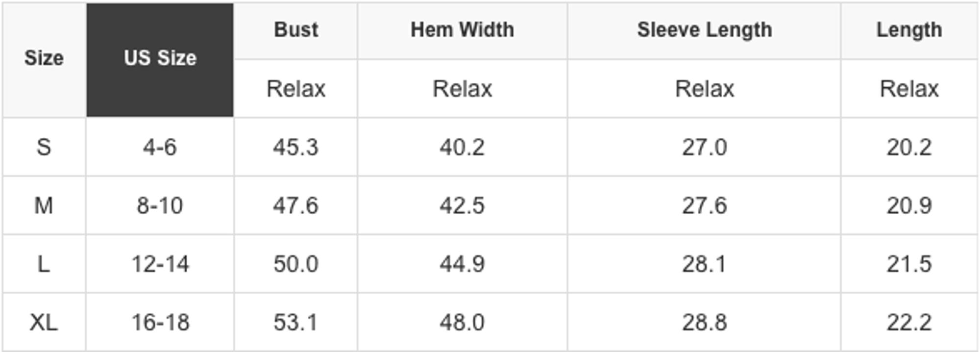
Task: Click the 28.8 sleeve length value
Action: pos(705,323)
